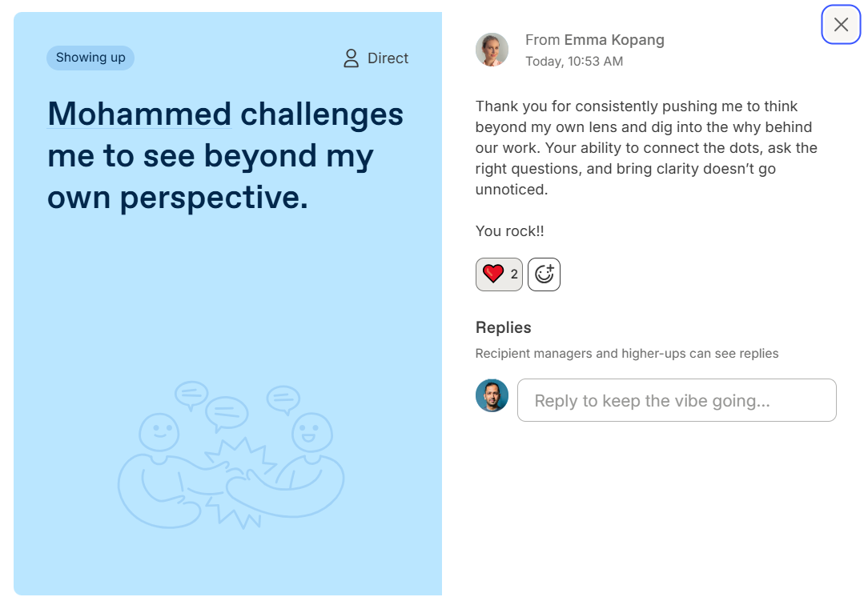Open the add reaction emoji picker
The height and width of the screenshot is (609, 868).
point(544,274)
